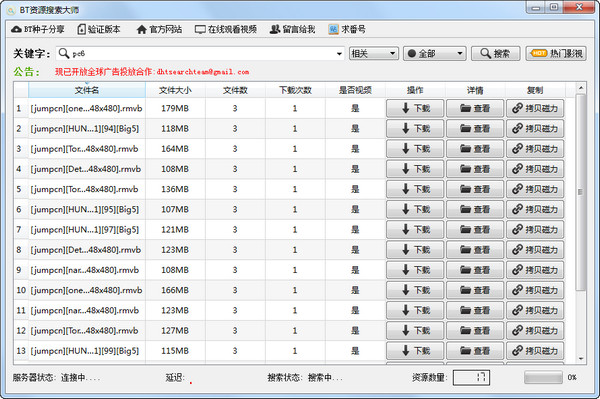600x399 pixels.
Task: Select row 4 file name [jumpcn][Det...48x480].rmvb
Action: pyautogui.click(x=86, y=169)
